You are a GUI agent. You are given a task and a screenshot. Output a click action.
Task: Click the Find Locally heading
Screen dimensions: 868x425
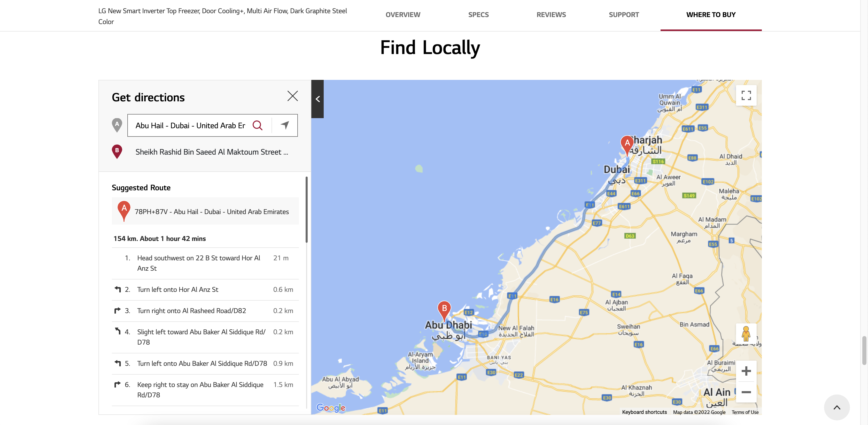(x=430, y=47)
